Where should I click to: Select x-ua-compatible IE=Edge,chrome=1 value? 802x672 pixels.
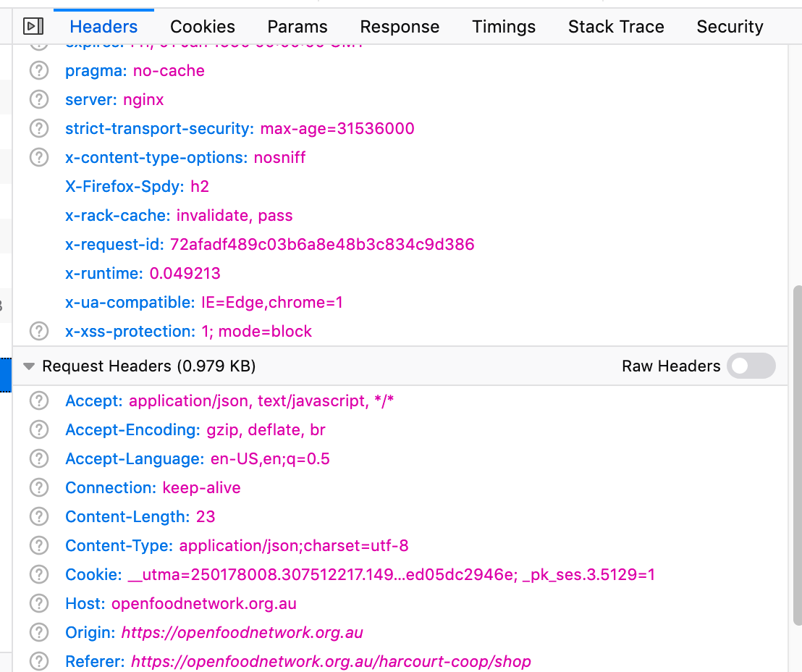(272, 303)
